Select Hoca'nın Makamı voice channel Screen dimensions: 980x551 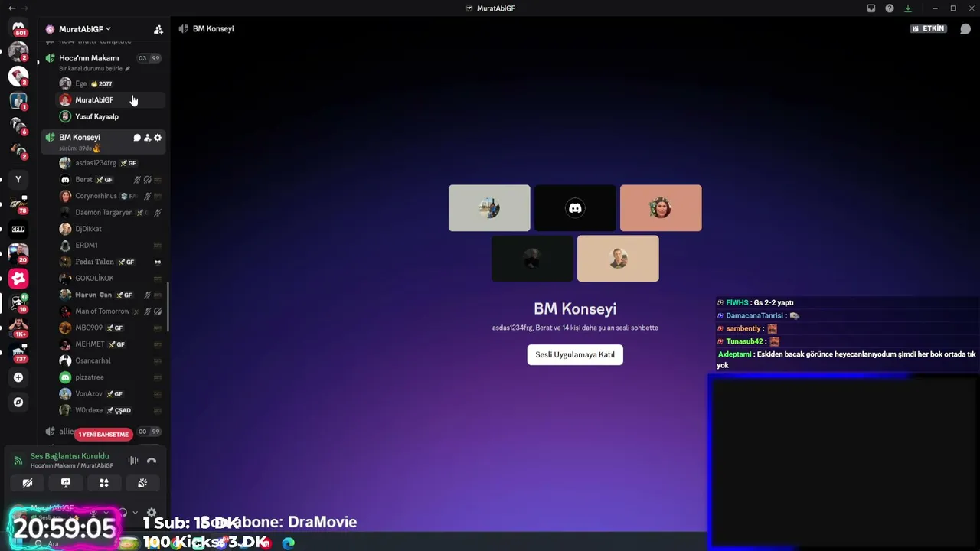pyautogui.click(x=89, y=58)
